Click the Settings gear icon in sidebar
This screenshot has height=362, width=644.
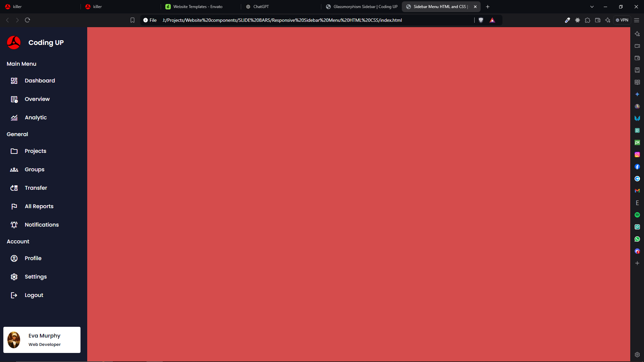click(x=14, y=277)
